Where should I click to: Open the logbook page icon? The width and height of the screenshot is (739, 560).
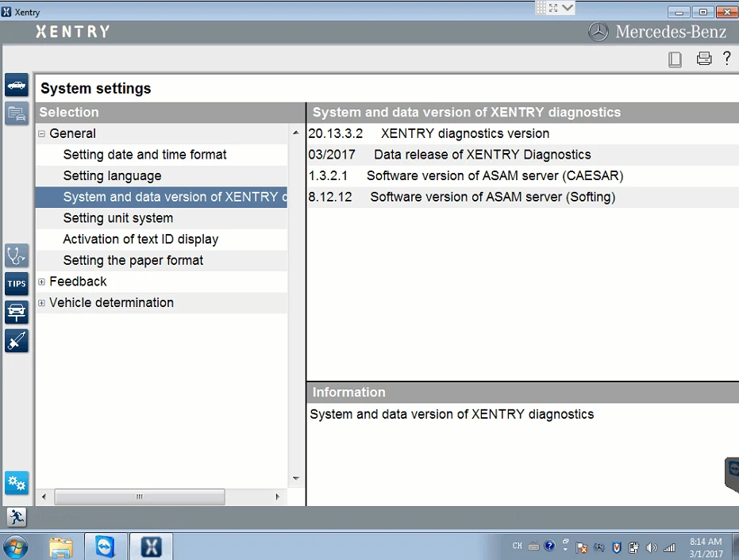click(675, 59)
